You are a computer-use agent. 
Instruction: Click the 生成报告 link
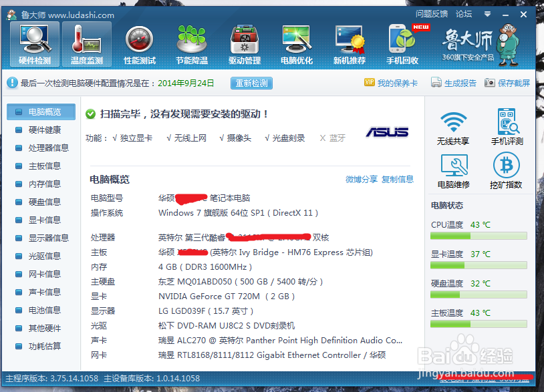pyautogui.click(x=460, y=83)
